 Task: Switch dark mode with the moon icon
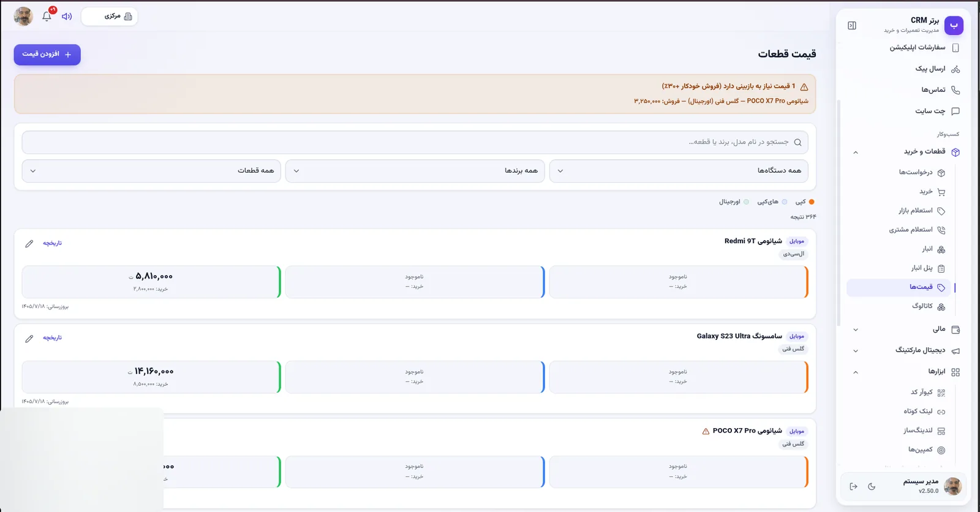[872, 487]
